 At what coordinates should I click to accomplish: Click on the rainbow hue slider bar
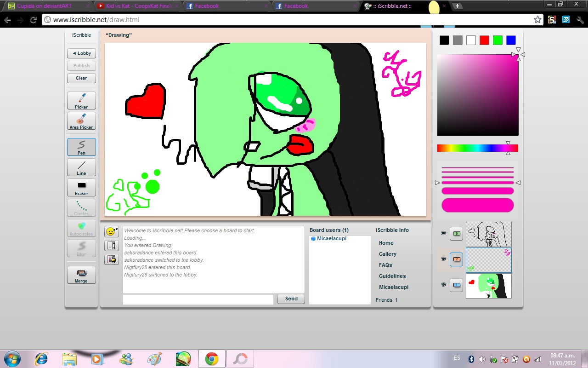tap(478, 148)
